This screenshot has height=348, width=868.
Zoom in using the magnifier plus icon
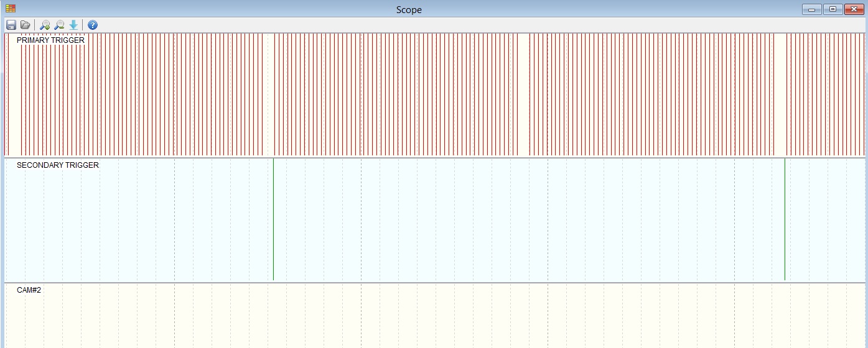(x=45, y=25)
